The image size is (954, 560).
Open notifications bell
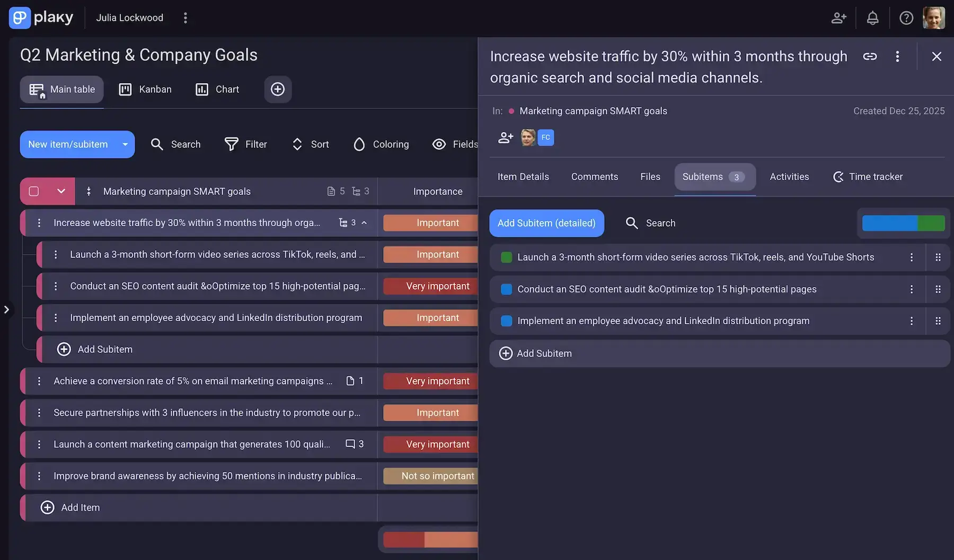[872, 18]
